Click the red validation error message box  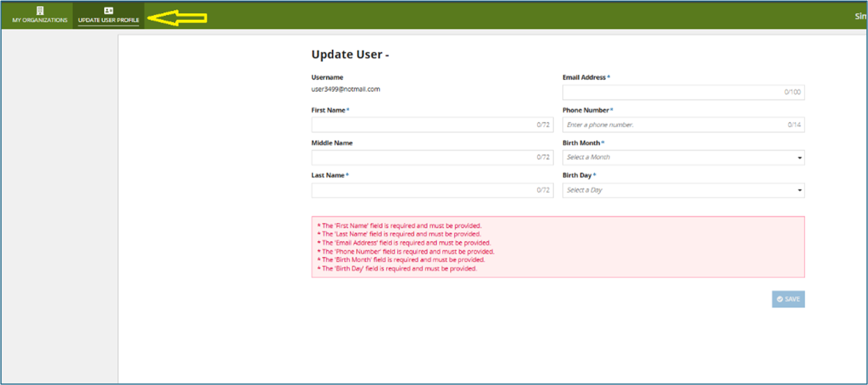557,247
